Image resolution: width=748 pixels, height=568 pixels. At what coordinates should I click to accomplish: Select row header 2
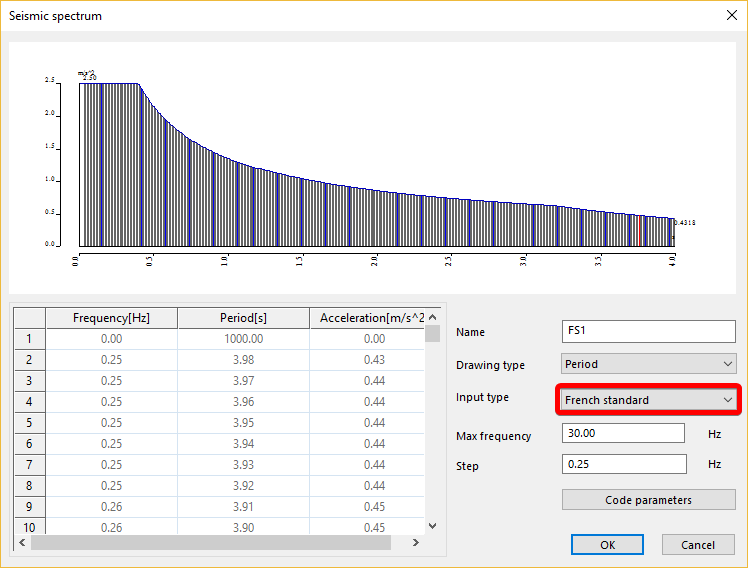[x=30, y=360]
